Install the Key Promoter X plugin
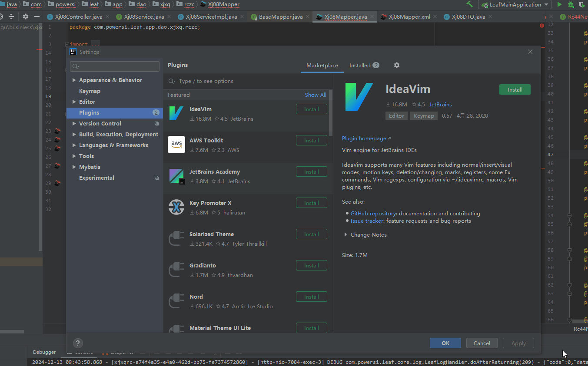The height and width of the screenshot is (366, 588). pyautogui.click(x=312, y=203)
